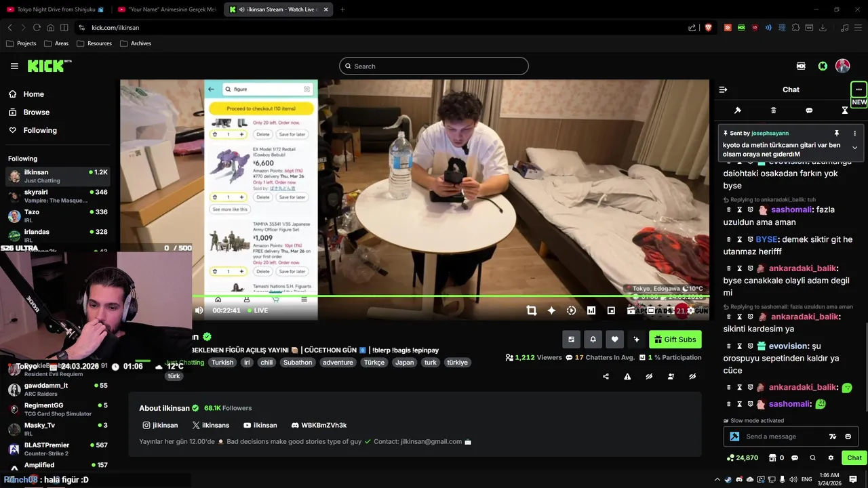Click the crop clip icon on player
Screen dimensions: 868x488
531,310
